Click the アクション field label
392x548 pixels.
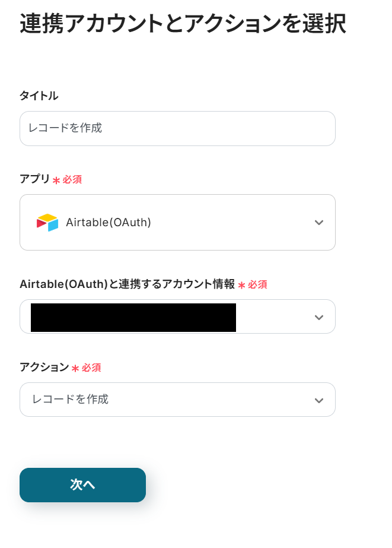tap(44, 368)
